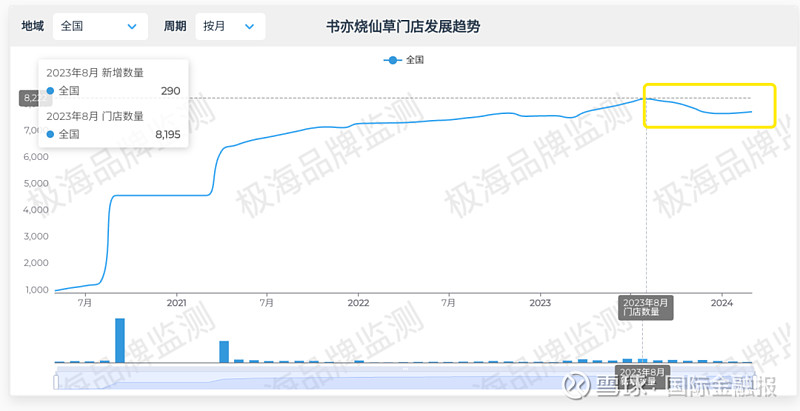Click the 6,000 value on the y-axis
The width and height of the screenshot is (800, 411).
(x=38, y=157)
